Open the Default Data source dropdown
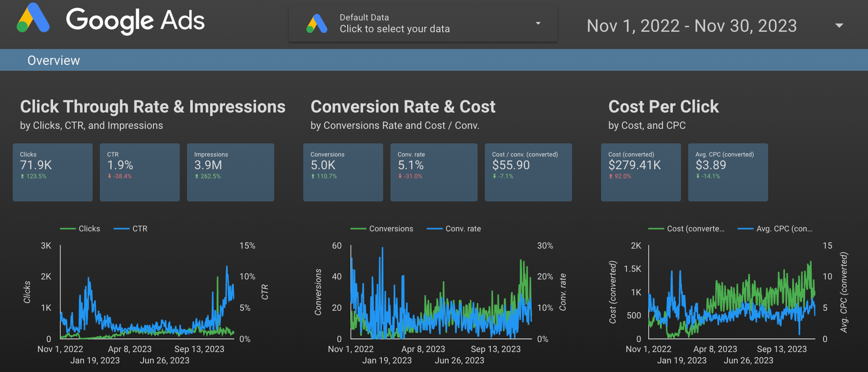This screenshot has height=372, width=868. (x=394, y=24)
